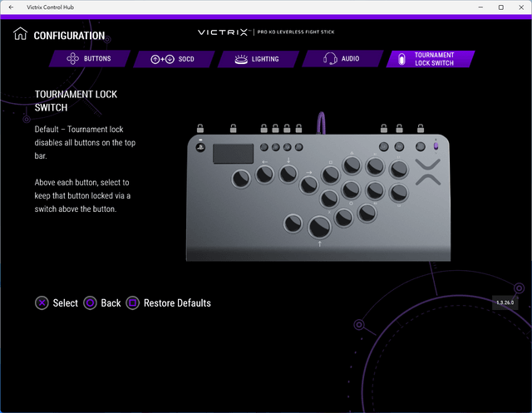Toggle the lock above the first small top-bar button
The image size is (532, 413).
pyautogui.click(x=264, y=128)
